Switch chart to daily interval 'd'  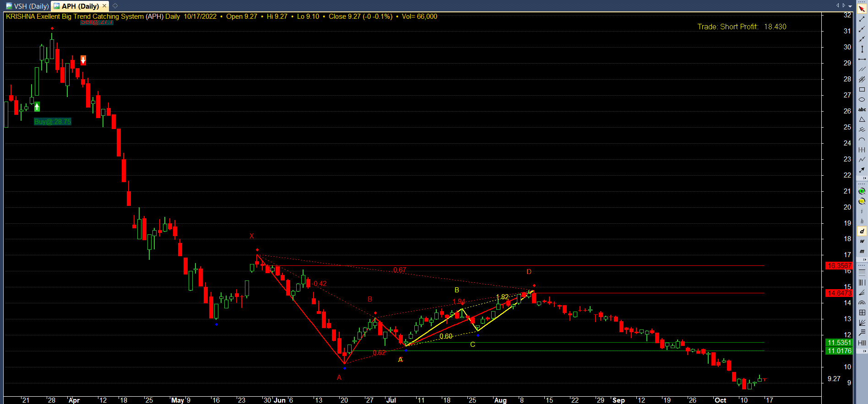pyautogui.click(x=862, y=232)
